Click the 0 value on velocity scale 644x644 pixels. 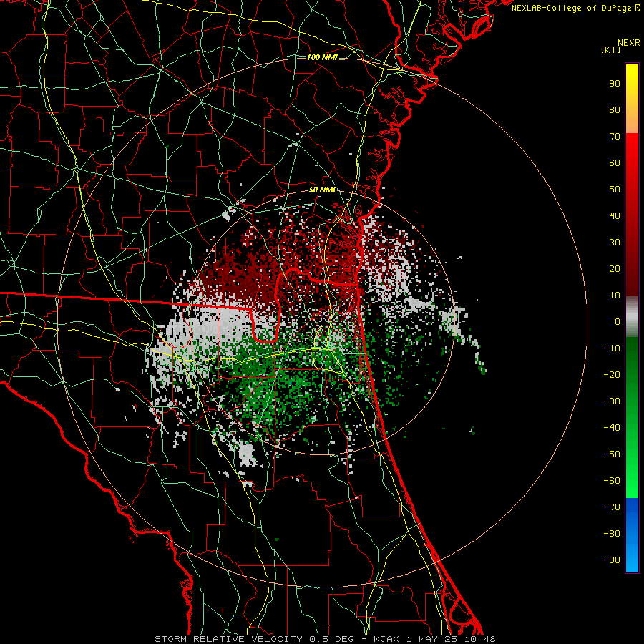(x=618, y=321)
